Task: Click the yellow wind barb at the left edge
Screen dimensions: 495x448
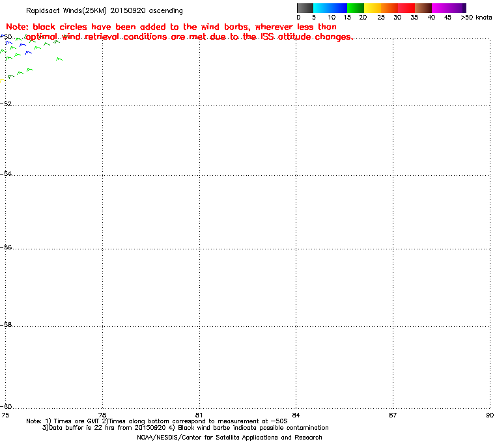Action: 2,81
